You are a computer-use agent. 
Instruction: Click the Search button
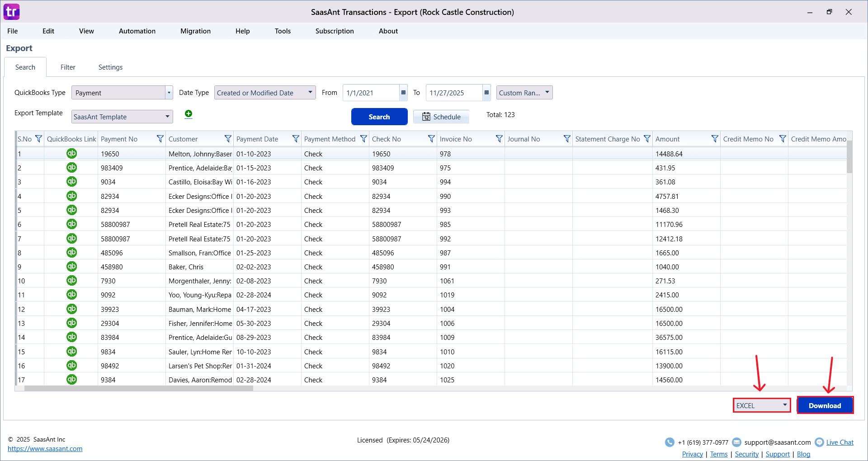pos(379,117)
